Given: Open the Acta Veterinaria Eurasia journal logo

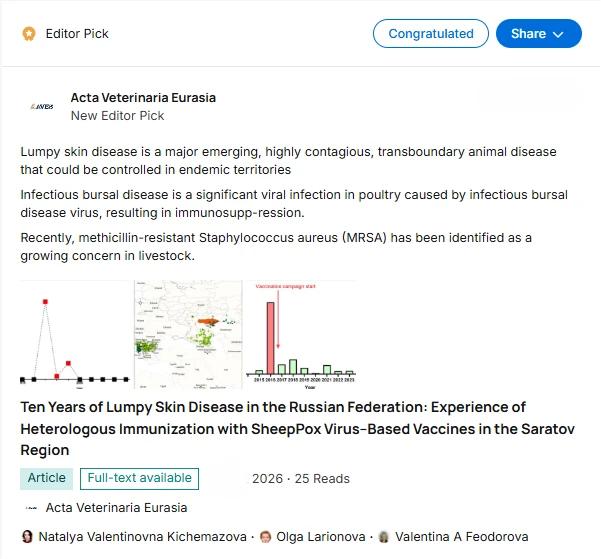Looking at the screenshot, I should 42,107.
